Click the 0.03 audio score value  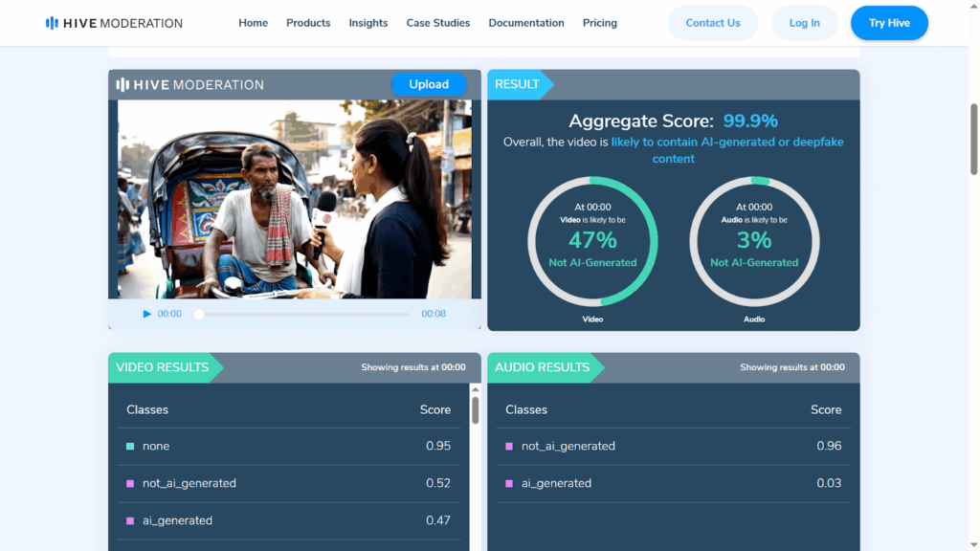pyautogui.click(x=829, y=483)
